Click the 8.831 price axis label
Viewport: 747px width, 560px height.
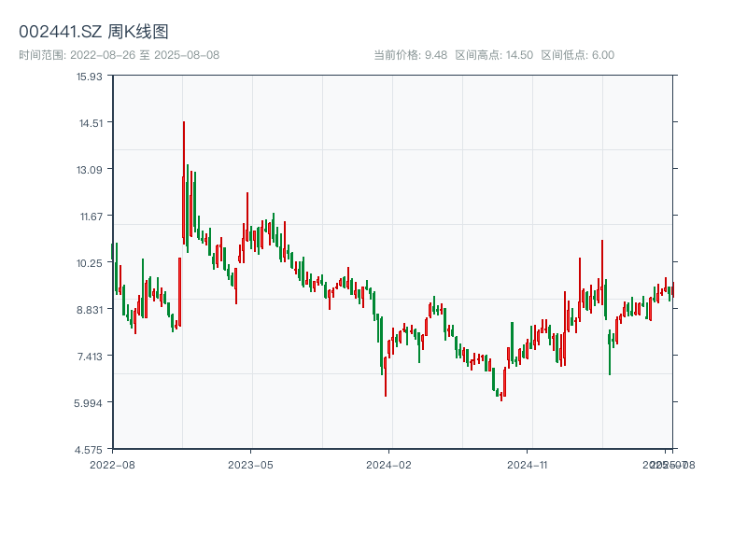[x=90, y=309]
